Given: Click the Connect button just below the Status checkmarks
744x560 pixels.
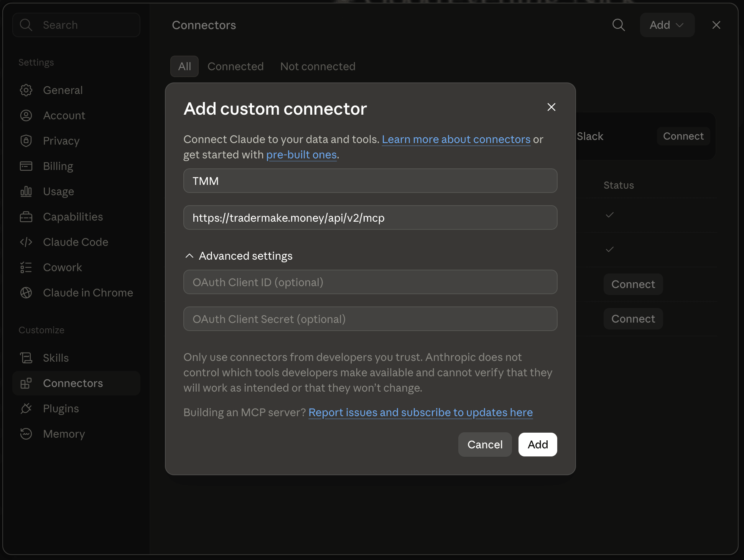Looking at the screenshot, I should click(633, 284).
